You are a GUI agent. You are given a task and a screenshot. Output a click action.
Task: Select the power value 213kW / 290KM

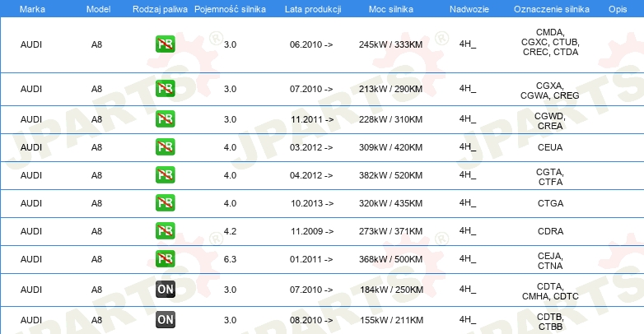[x=390, y=89]
